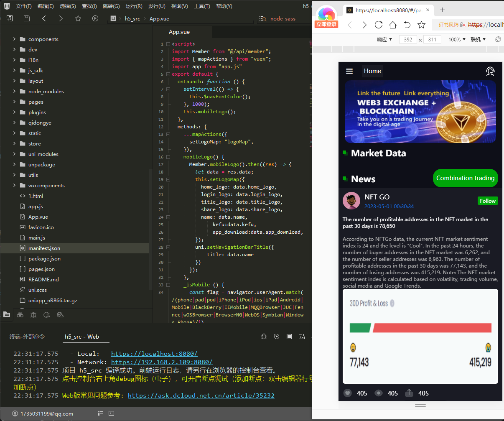
Task: Toggle the Follow button on NFT GO
Action: click(x=487, y=201)
